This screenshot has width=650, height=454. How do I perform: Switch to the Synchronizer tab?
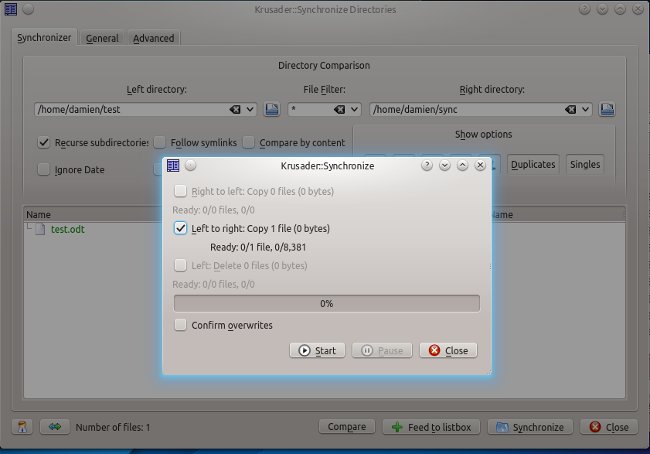point(44,38)
